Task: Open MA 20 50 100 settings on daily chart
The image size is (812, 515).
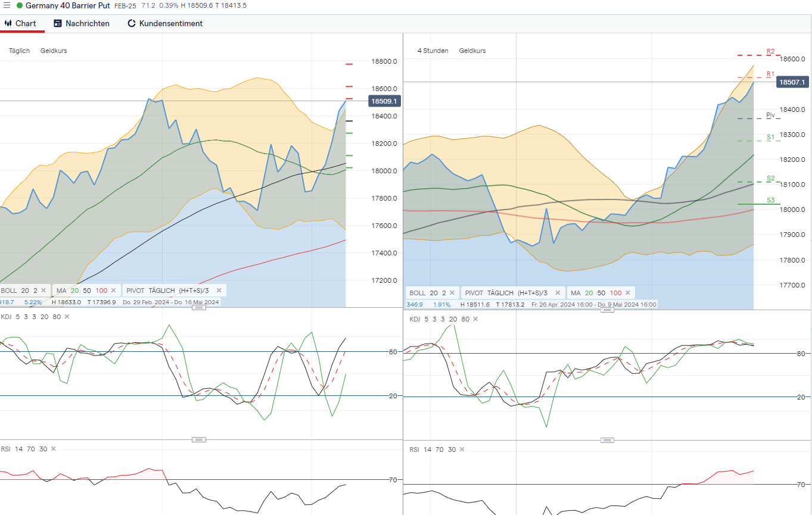Action: [81, 291]
